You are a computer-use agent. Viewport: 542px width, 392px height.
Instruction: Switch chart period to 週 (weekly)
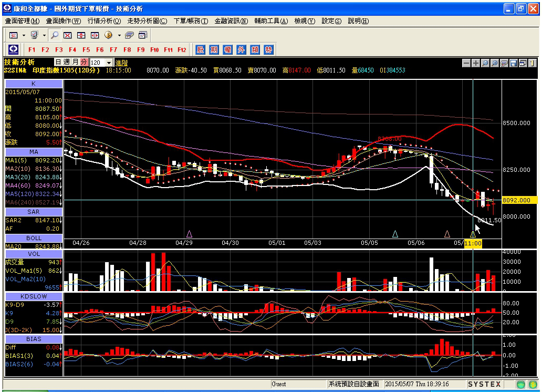point(66,62)
